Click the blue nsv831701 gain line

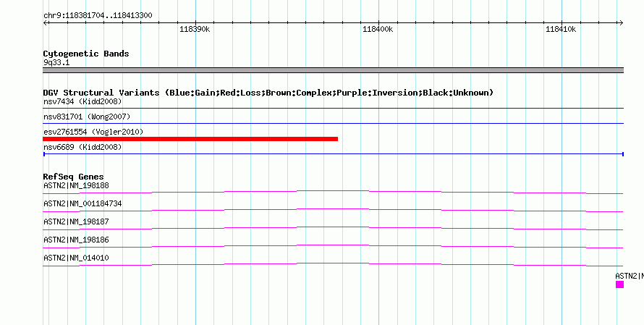[x=333, y=123]
